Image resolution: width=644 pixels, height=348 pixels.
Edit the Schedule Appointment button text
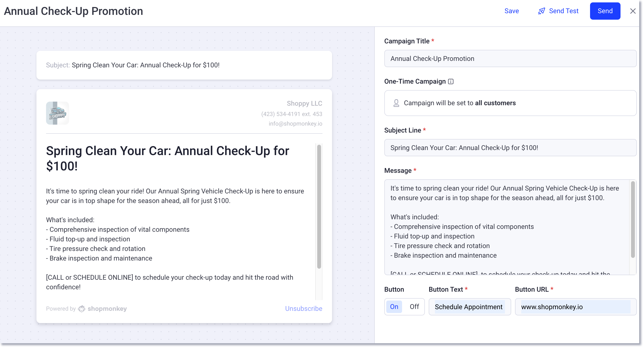click(469, 307)
